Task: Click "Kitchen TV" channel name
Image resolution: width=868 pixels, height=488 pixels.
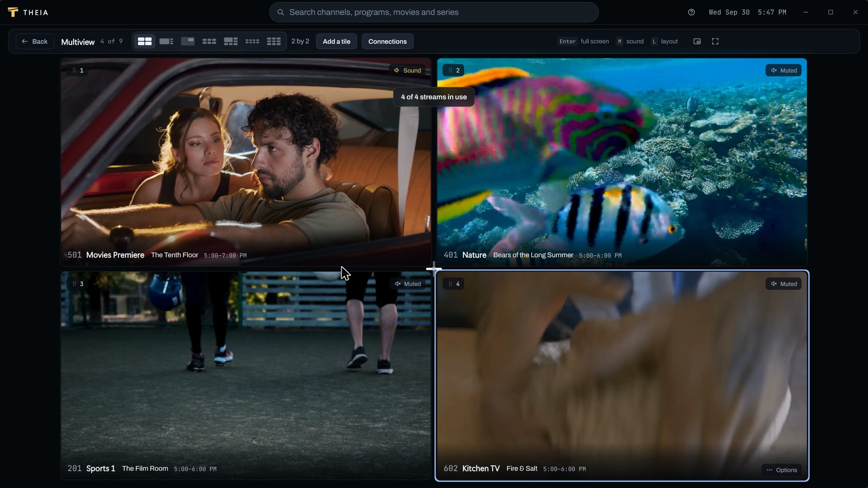Action: tap(481, 469)
